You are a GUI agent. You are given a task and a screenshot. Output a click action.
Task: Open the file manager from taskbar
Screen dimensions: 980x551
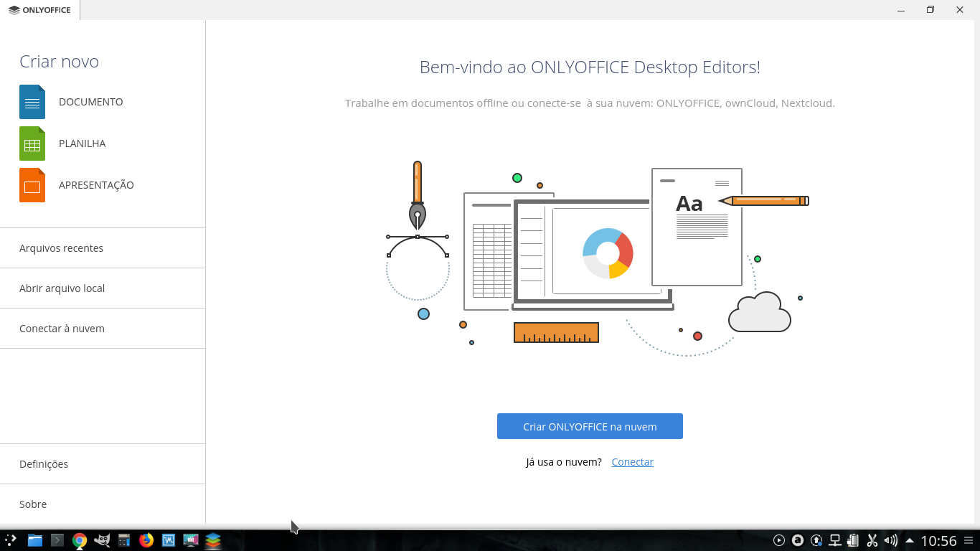[35, 540]
